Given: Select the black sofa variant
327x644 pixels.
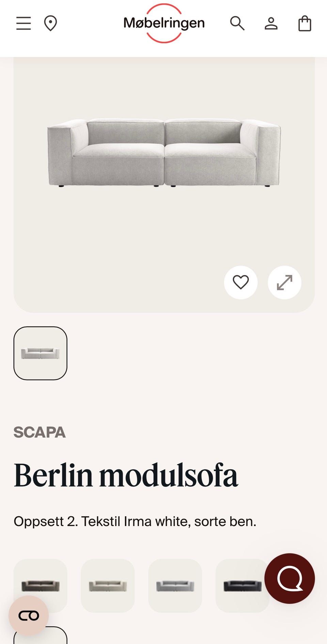Looking at the screenshot, I should (243, 586).
